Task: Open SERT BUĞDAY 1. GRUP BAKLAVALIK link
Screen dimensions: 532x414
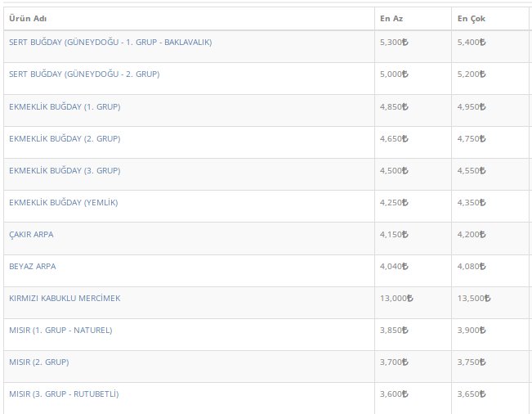Action: (110, 43)
